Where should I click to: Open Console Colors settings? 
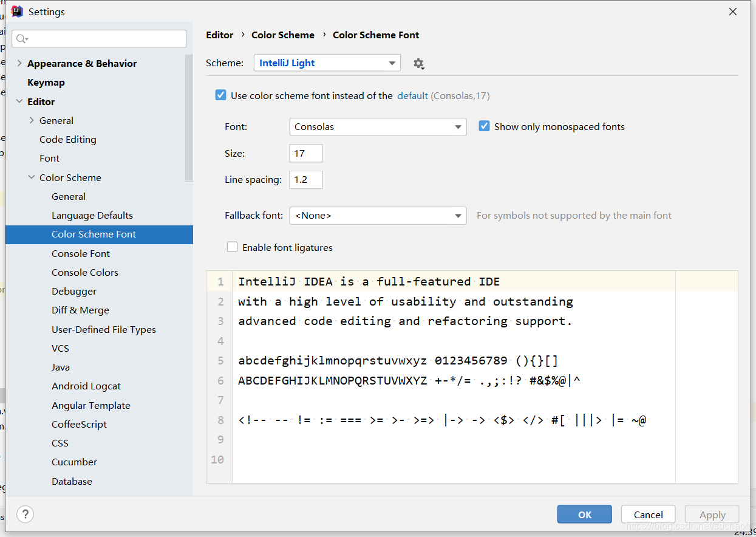[85, 273]
